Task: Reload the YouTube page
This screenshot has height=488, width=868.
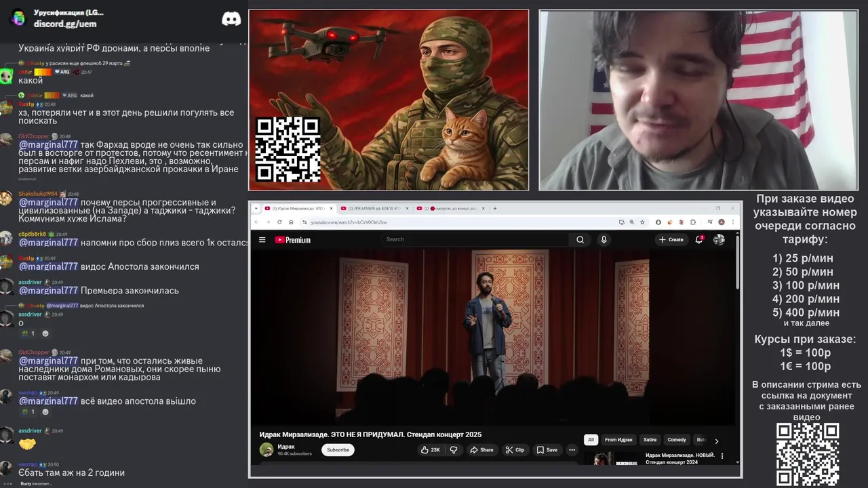Action: (x=279, y=222)
